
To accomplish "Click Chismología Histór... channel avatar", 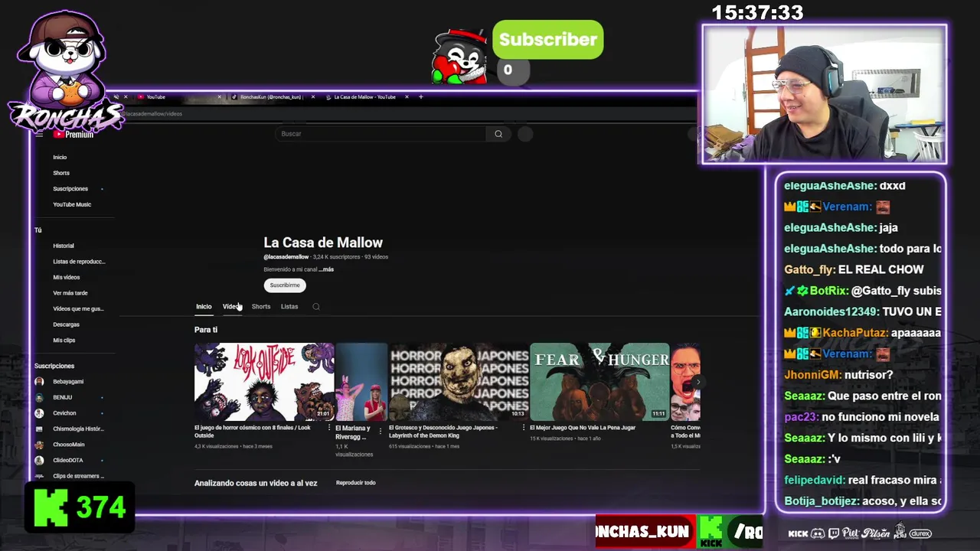I will 39,429.
